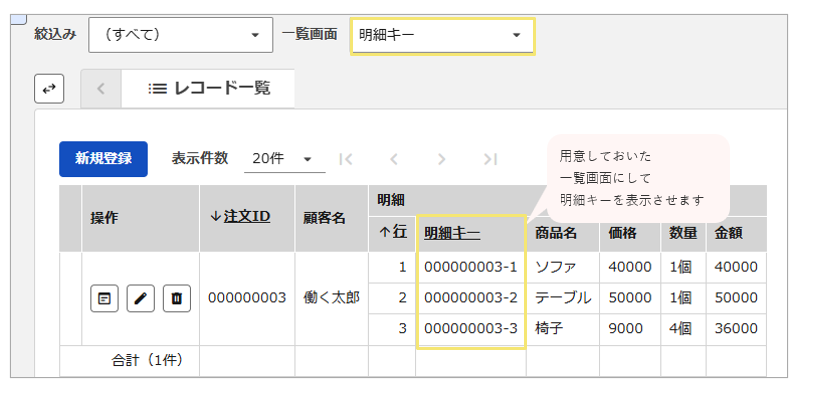
Task: Click the trash delete icon for order 000000003
Action: tap(177, 298)
